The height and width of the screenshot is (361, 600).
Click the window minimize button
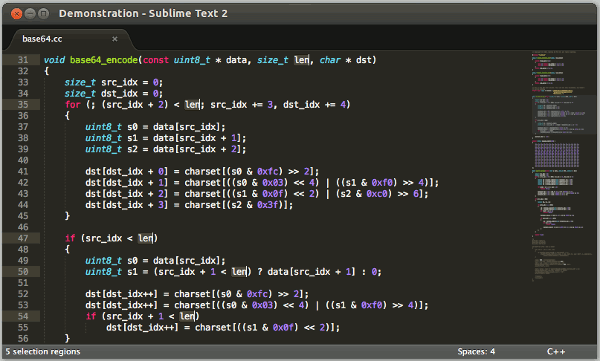click(30, 14)
